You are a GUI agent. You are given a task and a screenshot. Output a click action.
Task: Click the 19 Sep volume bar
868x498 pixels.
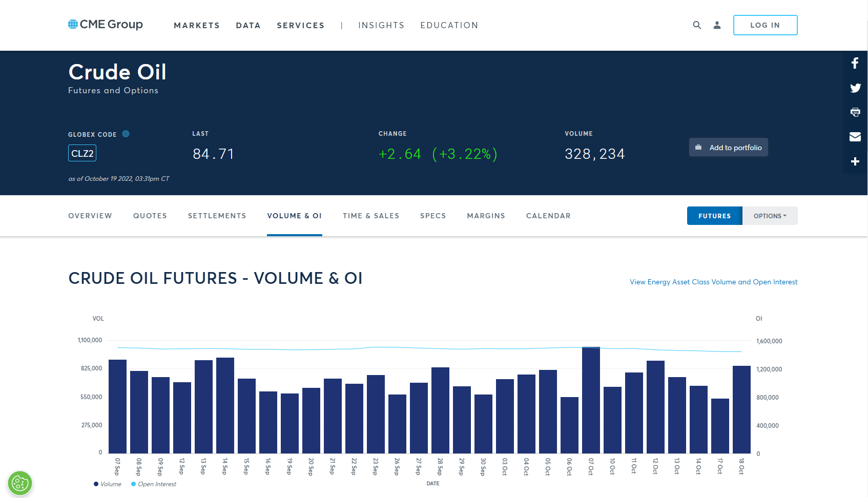290,424
